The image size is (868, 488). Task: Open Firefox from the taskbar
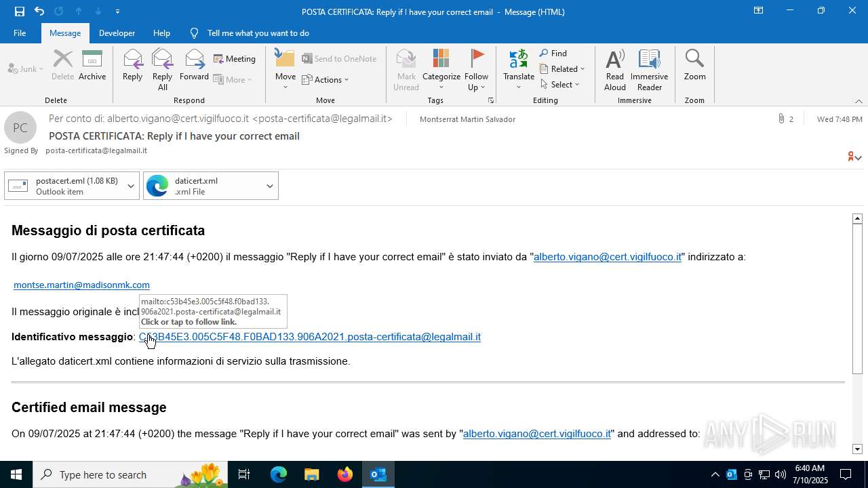(x=344, y=474)
